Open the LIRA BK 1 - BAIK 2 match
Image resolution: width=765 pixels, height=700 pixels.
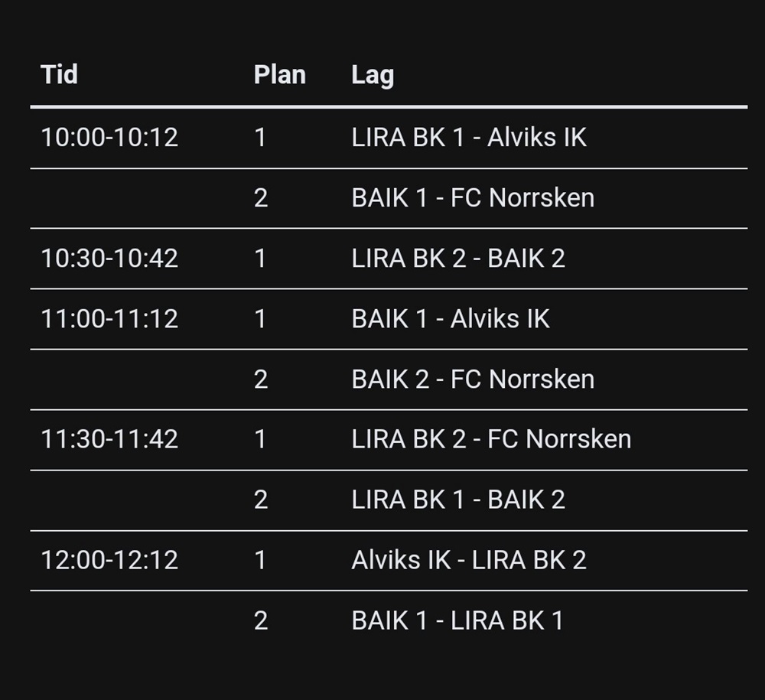tap(458, 500)
